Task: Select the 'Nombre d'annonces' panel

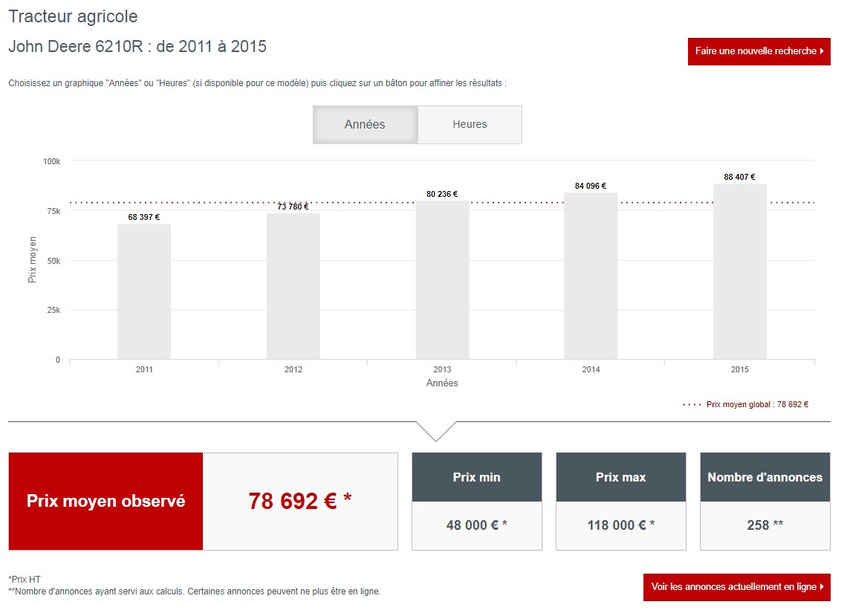Action: (764, 477)
